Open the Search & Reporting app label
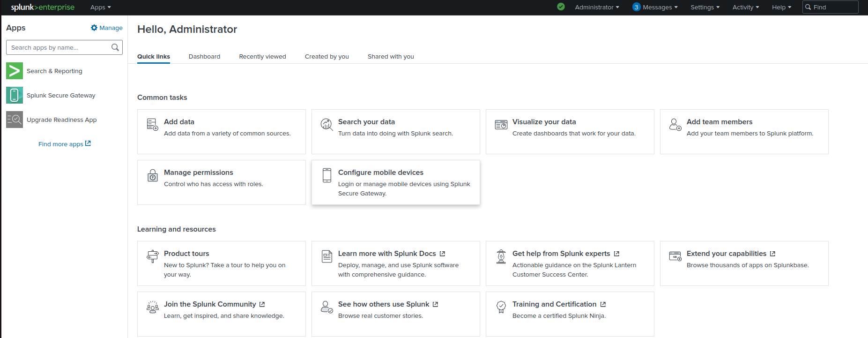 coord(54,71)
